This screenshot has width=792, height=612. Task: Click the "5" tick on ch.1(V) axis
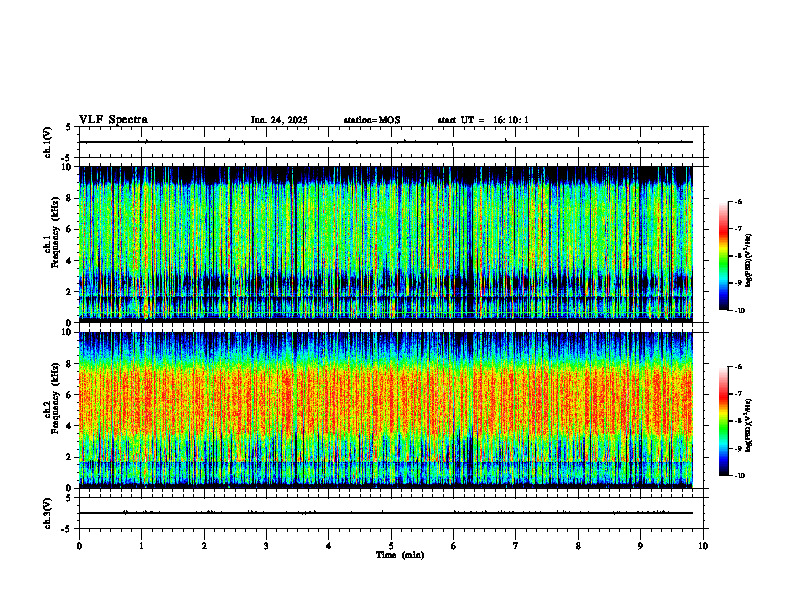click(69, 127)
